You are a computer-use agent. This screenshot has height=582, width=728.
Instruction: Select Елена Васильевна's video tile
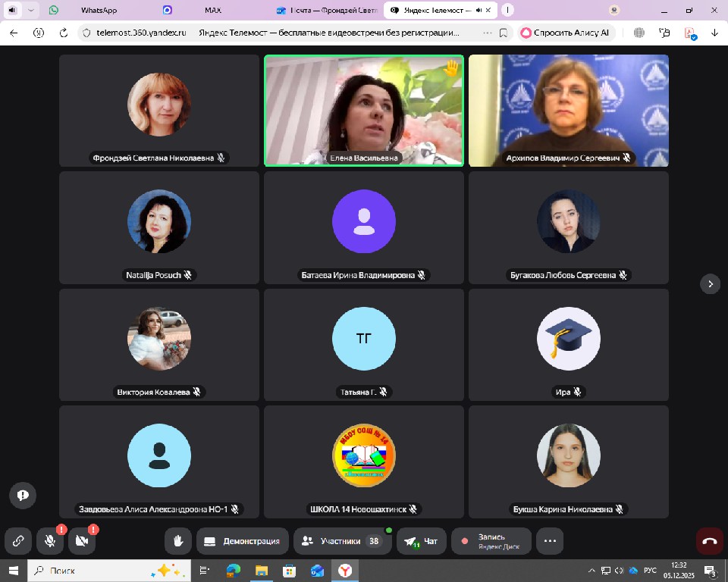tap(363, 110)
